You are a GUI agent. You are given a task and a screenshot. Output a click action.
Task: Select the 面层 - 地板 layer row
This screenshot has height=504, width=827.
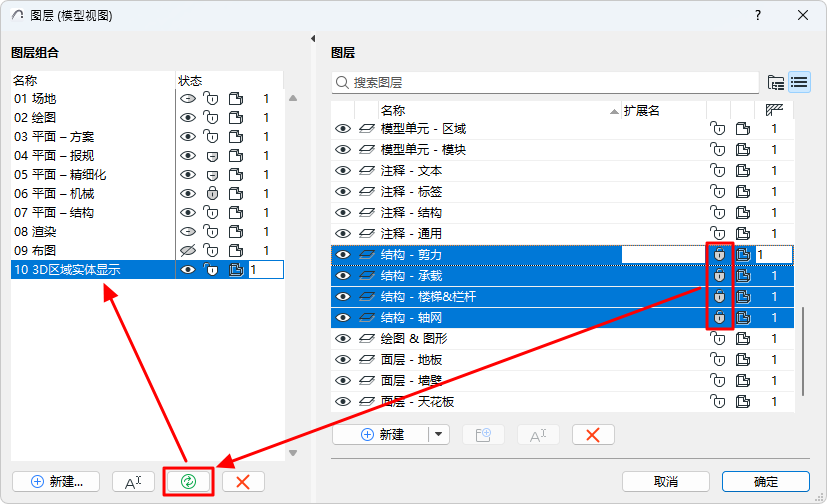click(562, 360)
